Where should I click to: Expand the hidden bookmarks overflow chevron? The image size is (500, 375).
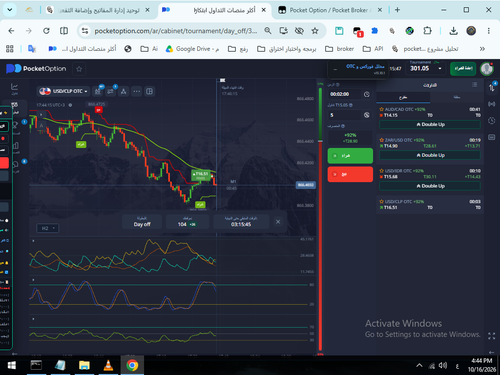point(482,49)
